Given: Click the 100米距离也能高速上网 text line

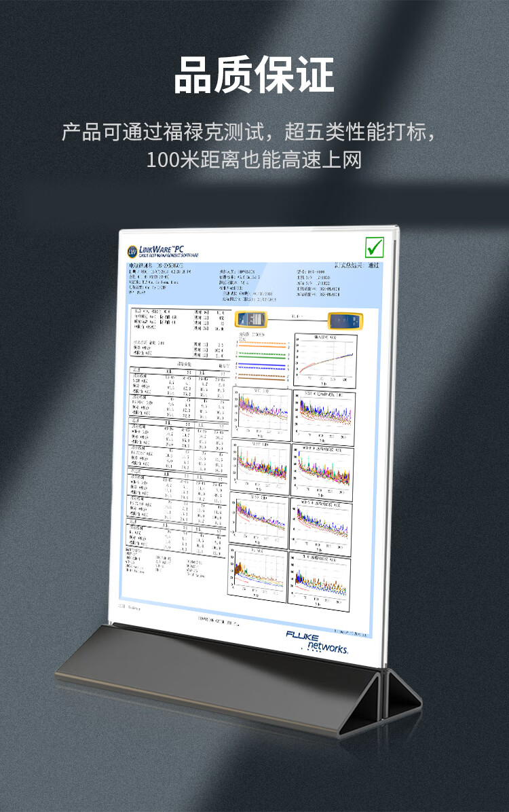Looking at the screenshot, I should pyautogui.click(x=254, y=160).
